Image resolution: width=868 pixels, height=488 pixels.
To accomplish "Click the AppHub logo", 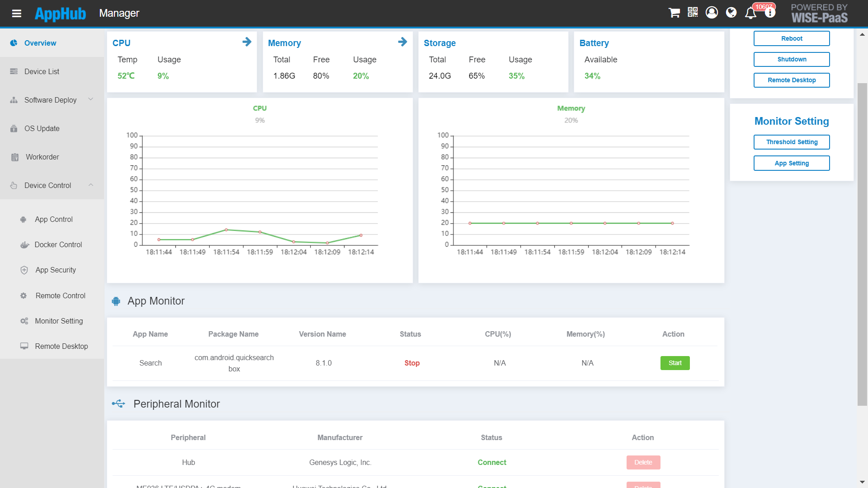I will pyautogui.click(x=61, y=14).
